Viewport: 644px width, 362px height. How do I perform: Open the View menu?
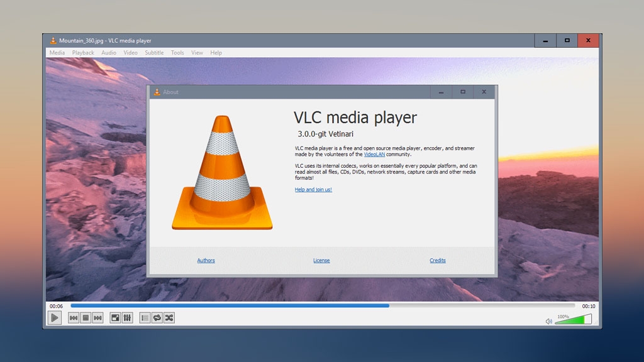(x=197, y=53)
